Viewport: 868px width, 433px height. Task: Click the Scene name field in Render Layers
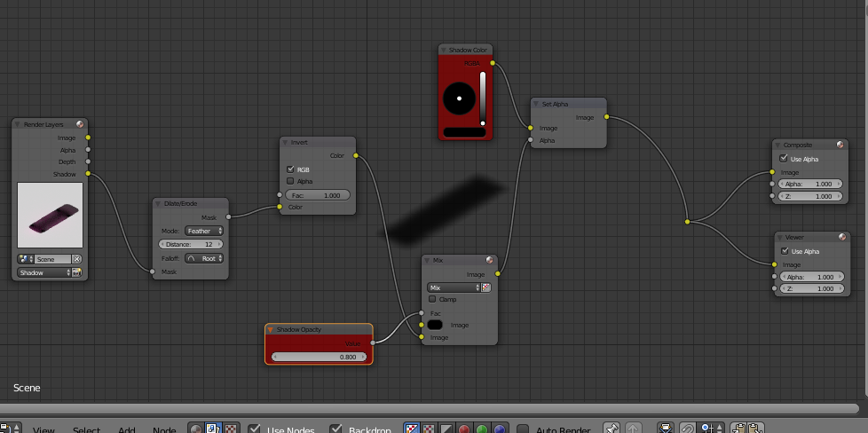point(53,258)
